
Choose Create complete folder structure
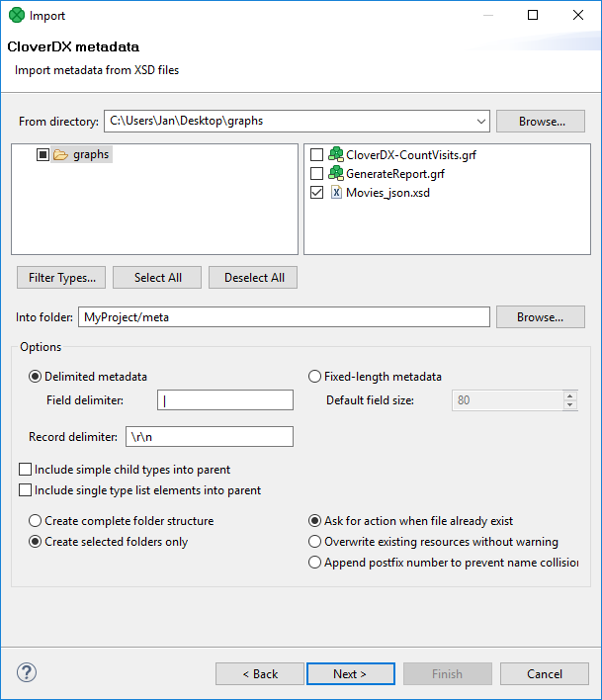[x=36, y=521]
